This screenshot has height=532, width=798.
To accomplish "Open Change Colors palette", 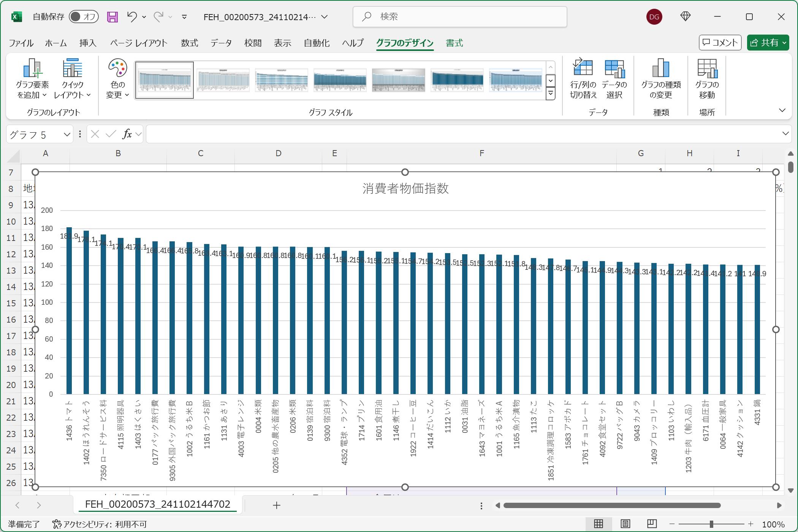I will [117, 79].
